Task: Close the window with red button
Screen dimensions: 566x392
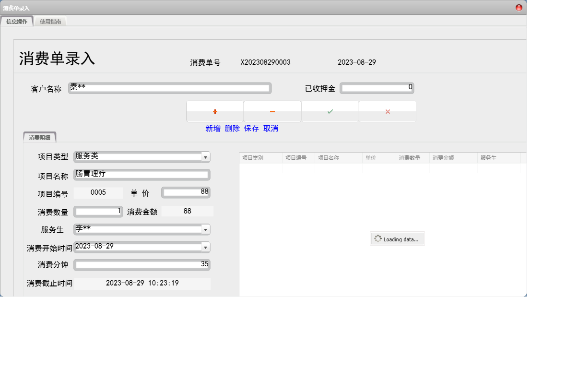Action: pyautogui.click(x=519, y=8)
